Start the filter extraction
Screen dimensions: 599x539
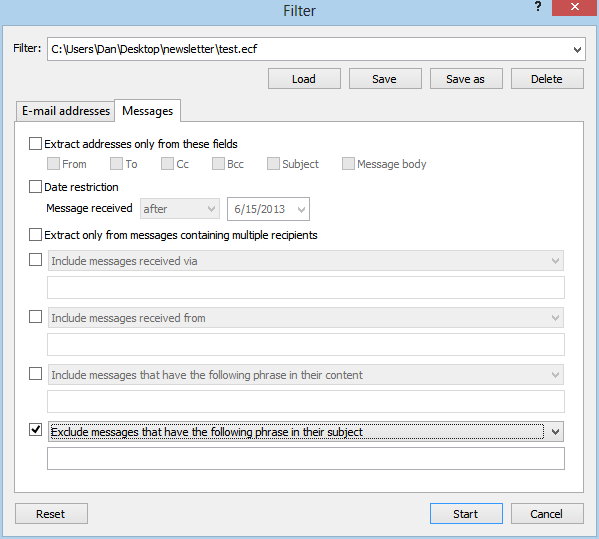click(x=466, y=513)
